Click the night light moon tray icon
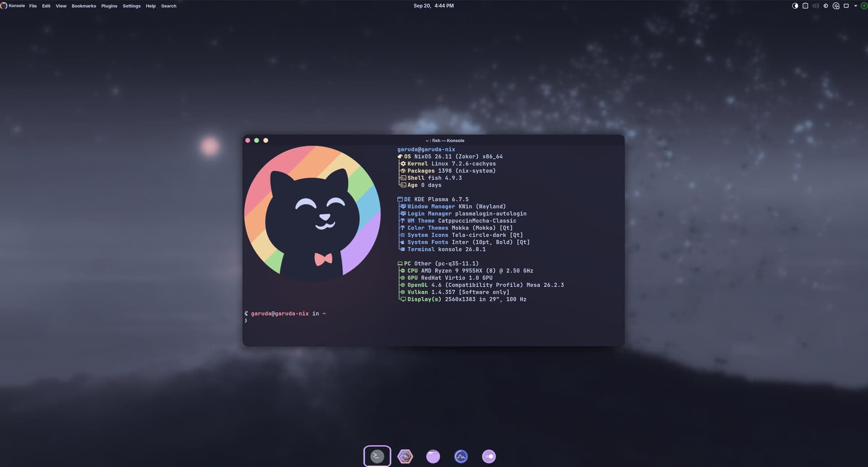The width and height of the screenshot is (868, 467). (x=795, y=6)
